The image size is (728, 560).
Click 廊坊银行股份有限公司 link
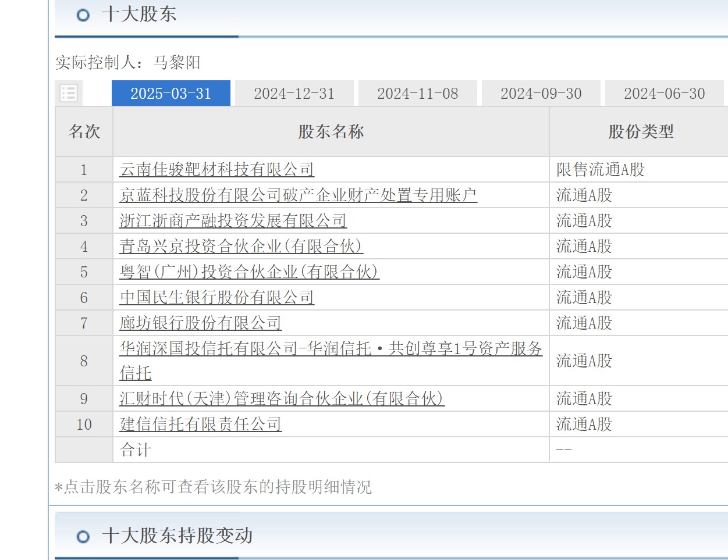point(200,323)
